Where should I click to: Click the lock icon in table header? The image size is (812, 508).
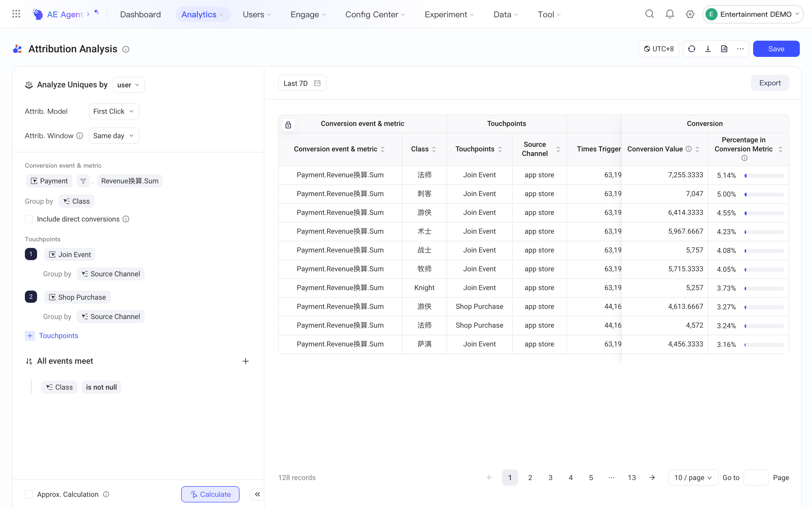(288, 125)
